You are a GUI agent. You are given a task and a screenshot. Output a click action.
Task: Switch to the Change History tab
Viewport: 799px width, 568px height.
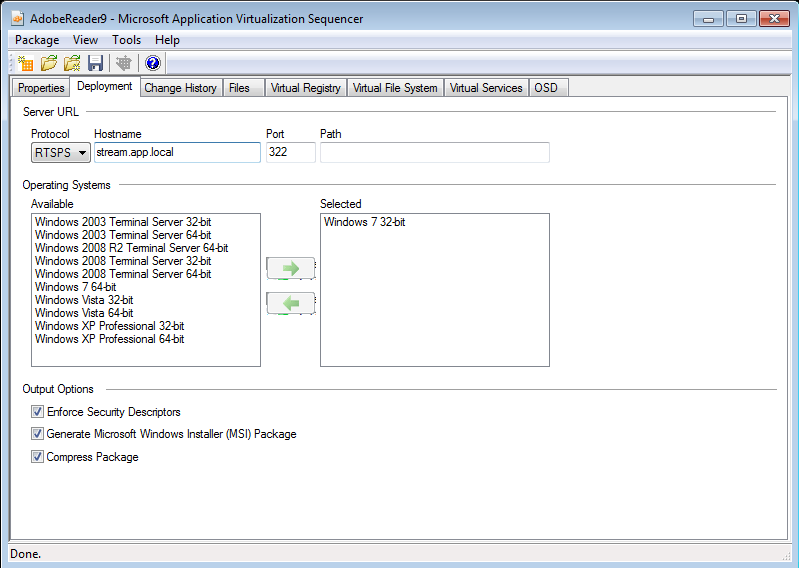(x=180, y=88)
